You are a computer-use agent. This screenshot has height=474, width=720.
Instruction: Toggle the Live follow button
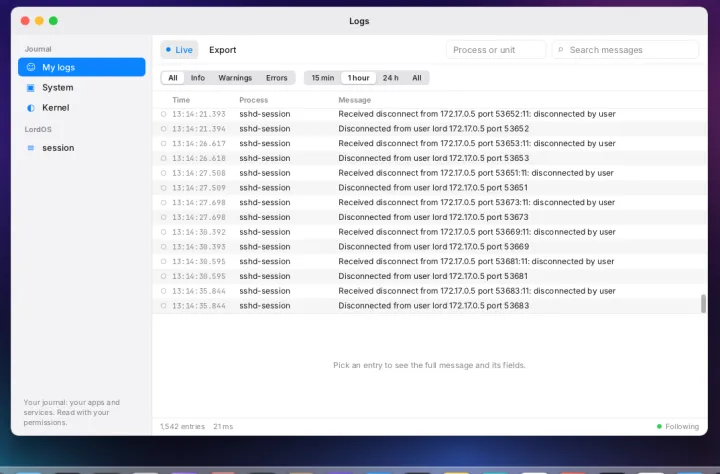click(179, 50)
